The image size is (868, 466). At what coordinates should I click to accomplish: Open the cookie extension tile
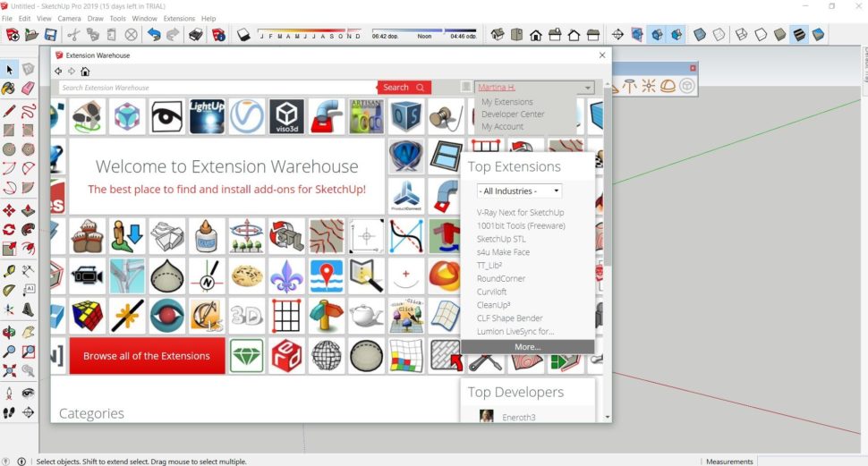247,276
